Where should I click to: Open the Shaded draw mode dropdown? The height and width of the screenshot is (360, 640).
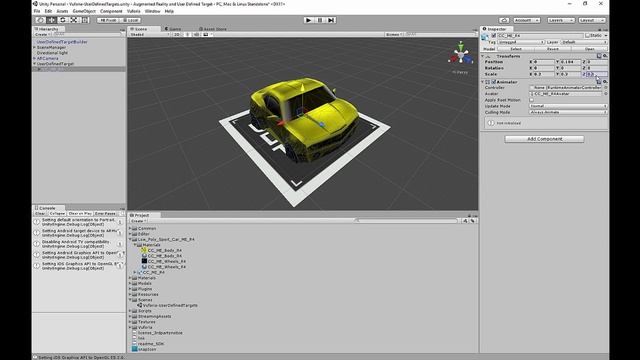click(149, 35)
